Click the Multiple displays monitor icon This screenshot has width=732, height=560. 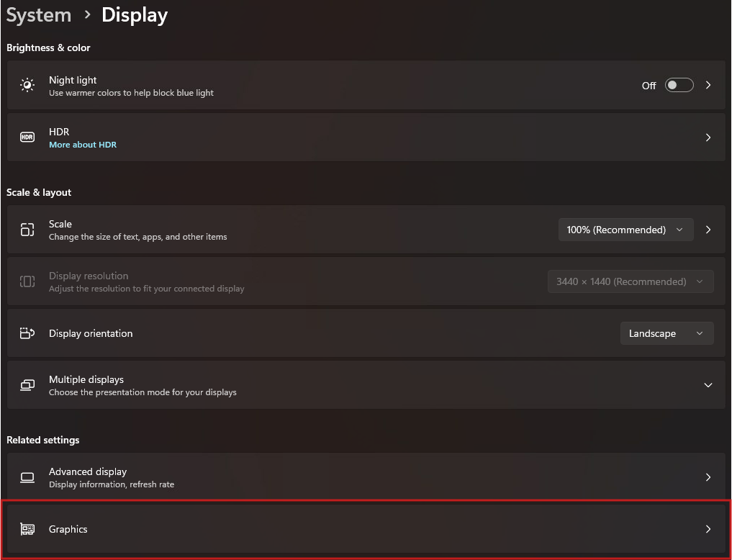click(27, 384)
